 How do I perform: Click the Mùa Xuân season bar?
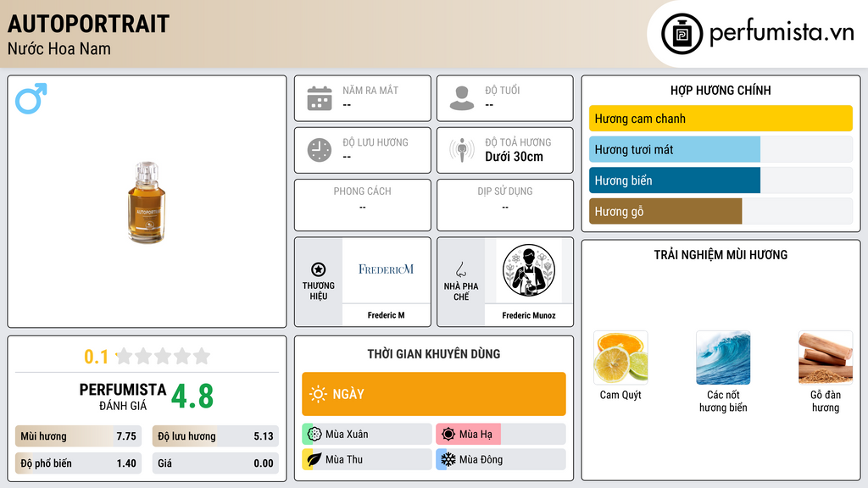[367, 435]
